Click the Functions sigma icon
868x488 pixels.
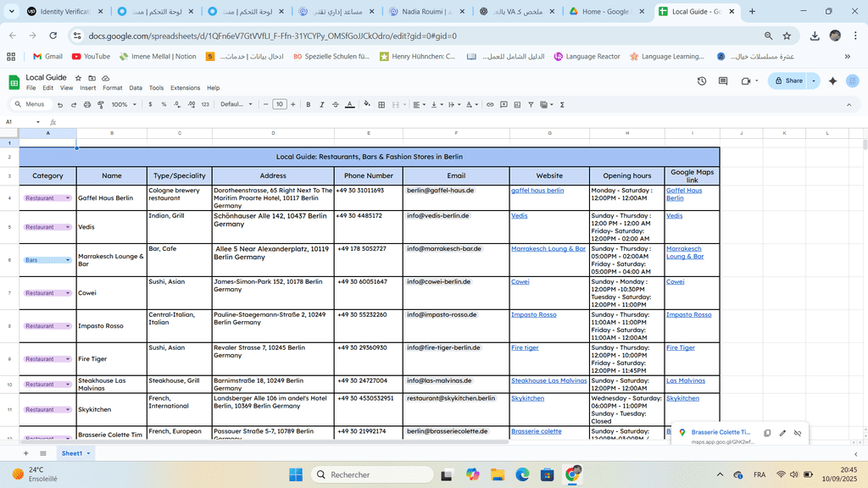562,104
